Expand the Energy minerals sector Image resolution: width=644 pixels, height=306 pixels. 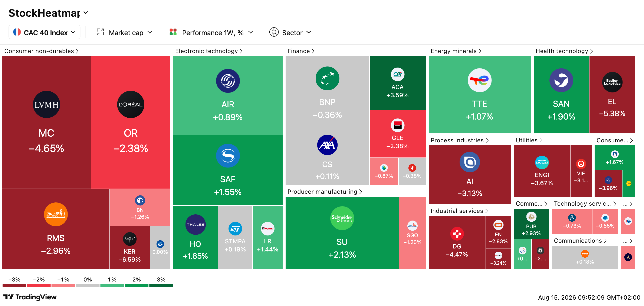coord(456,51)
